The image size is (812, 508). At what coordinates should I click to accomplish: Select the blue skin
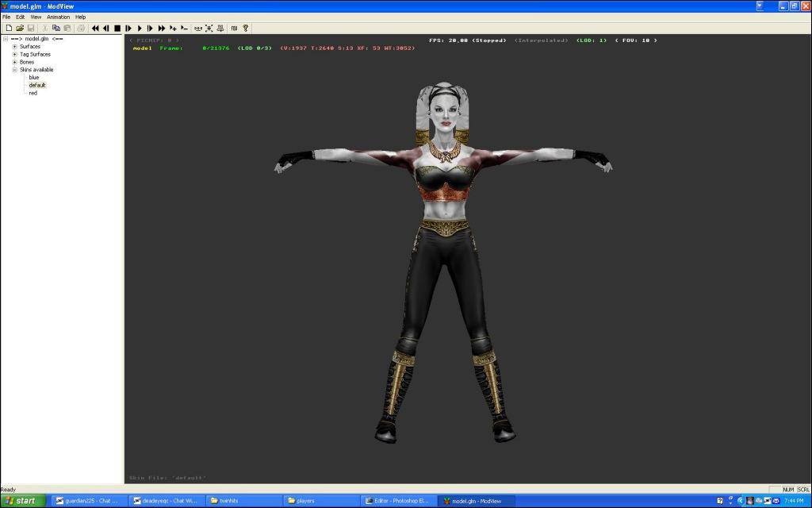pyautogui.click(x=33, y=78)
